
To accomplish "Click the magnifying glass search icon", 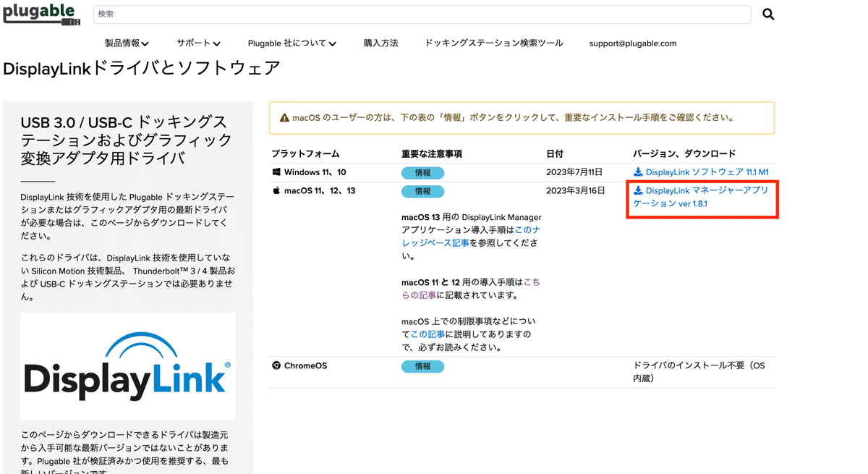I will [x=768, y=14].
